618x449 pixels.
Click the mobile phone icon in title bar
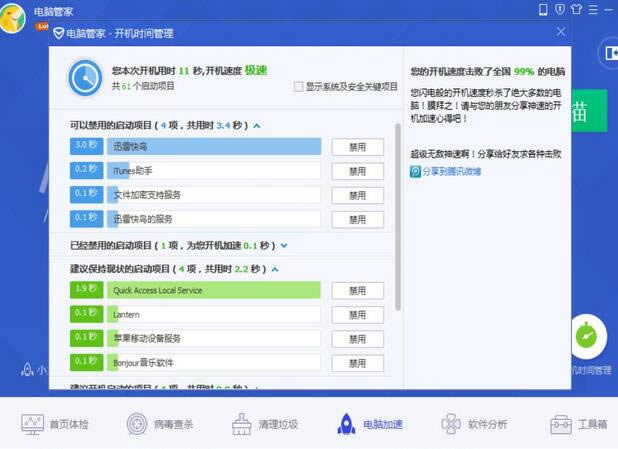point(543,9)
